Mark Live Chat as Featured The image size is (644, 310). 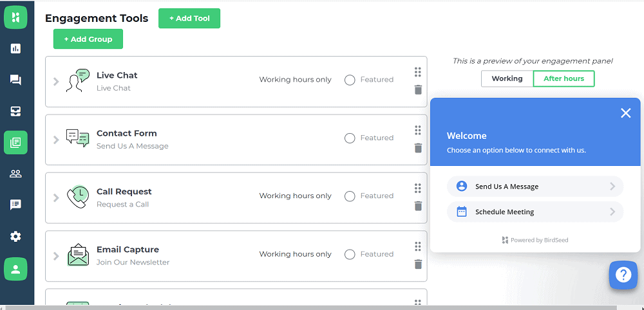point(350,80)
